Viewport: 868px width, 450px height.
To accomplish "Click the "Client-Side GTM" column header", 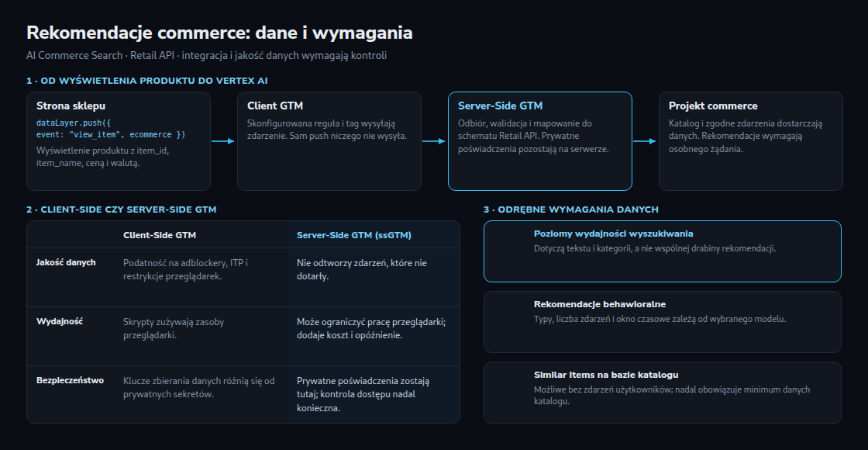I will (160, 235).
